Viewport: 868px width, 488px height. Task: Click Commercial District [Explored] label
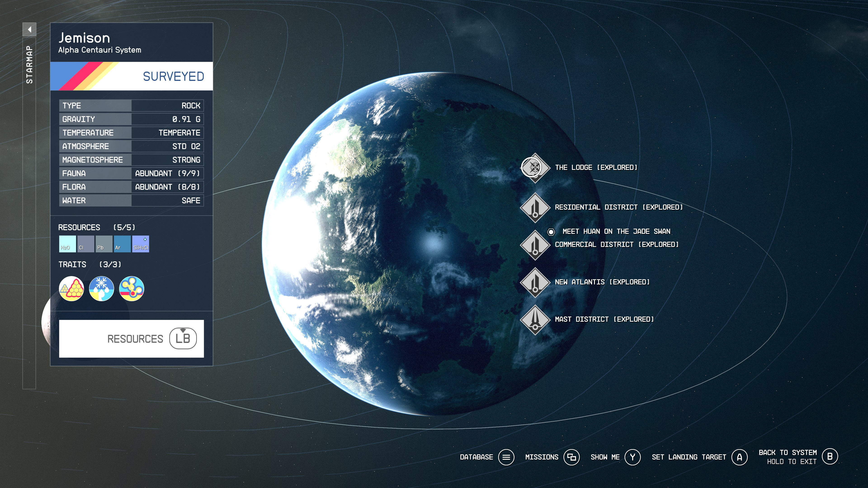pyautogui.click(x=617, y=244)
